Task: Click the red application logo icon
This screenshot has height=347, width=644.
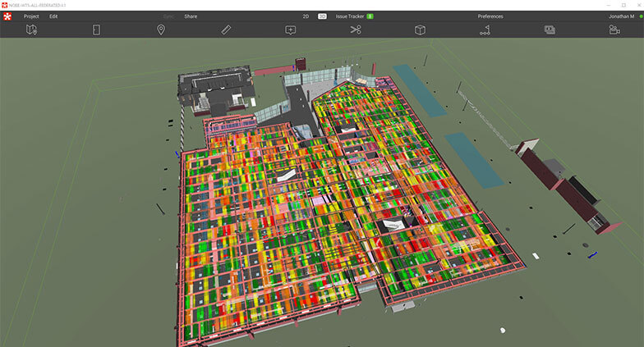Action: click(9, 16)
